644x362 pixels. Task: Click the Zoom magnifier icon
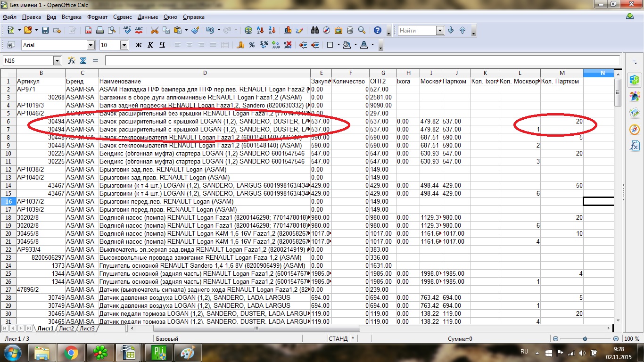(362, 30)
